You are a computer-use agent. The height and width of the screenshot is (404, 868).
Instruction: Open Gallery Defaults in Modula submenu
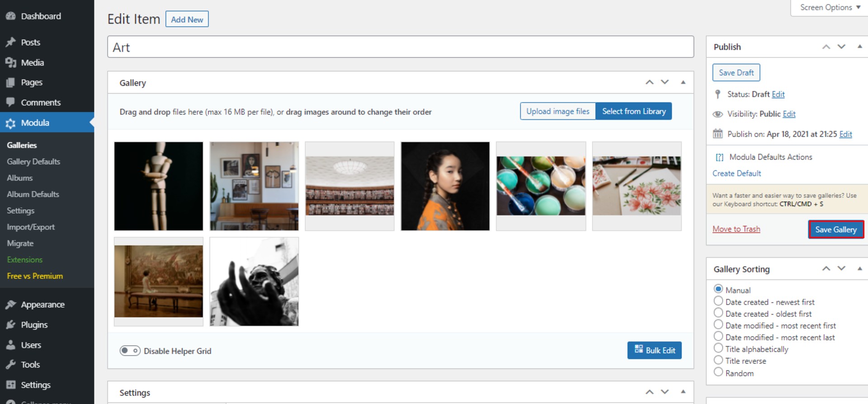[33, 162]
